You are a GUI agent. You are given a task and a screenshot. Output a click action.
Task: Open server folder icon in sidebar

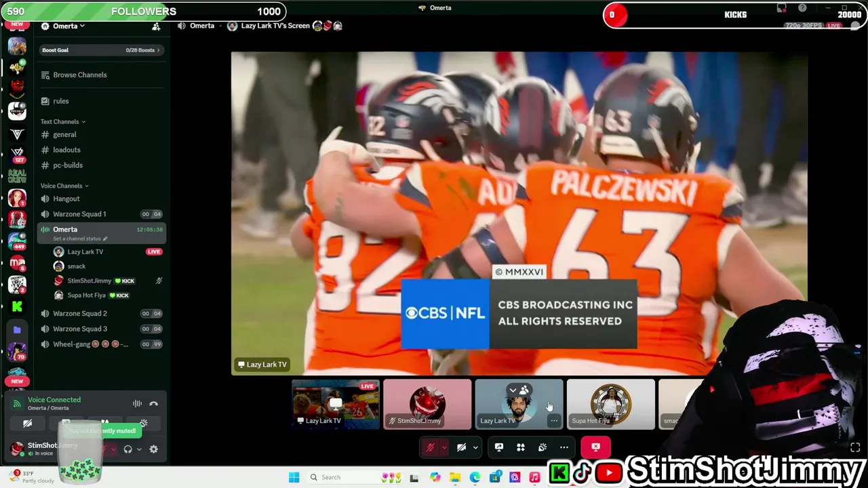click(18, 330)
